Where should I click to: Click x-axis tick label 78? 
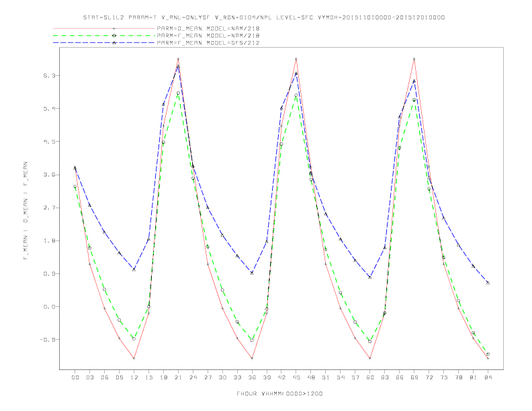point(458,377)
